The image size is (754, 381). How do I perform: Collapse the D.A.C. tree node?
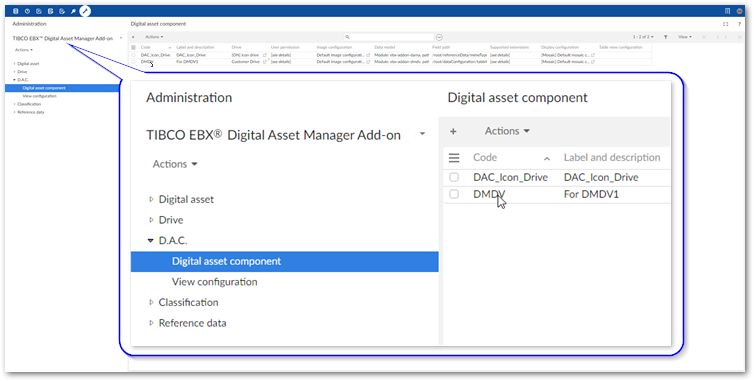(14, 80)
